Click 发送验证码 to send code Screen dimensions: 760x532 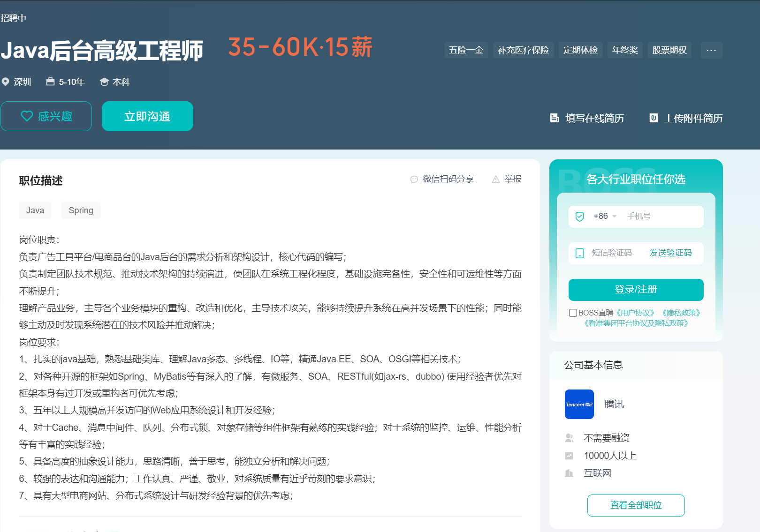click(x=670, y=253)
